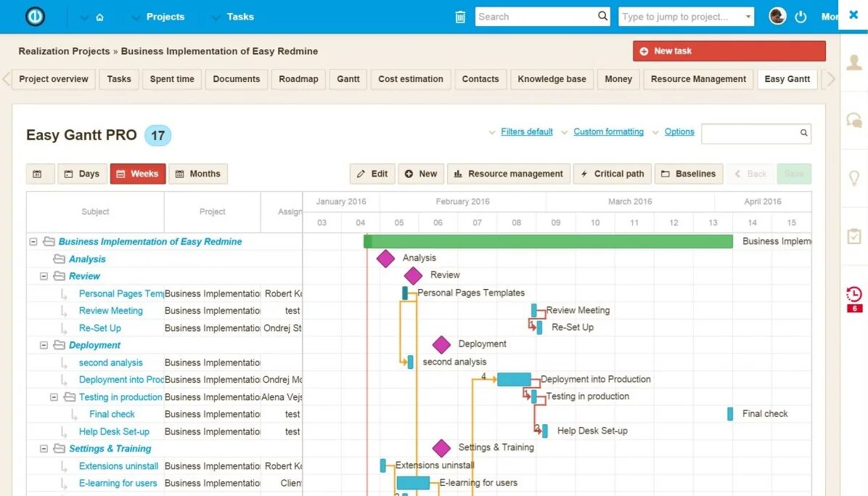Collapse Testing in production subtasks
868x496 pixels.
[54, 397]
